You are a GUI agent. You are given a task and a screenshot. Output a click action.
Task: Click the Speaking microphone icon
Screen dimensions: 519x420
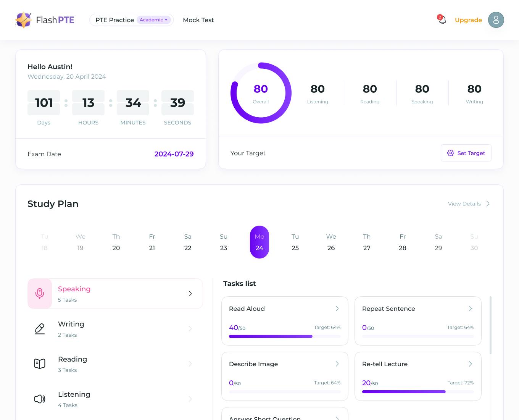(40, 293)
